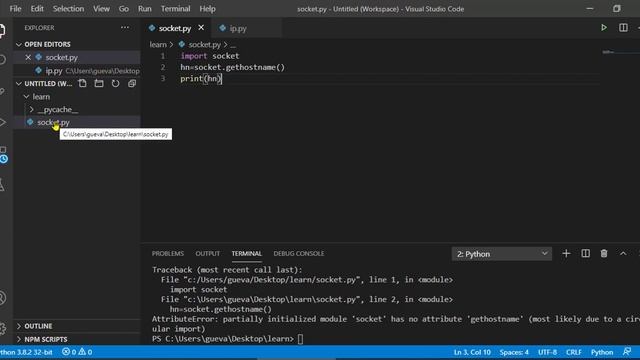Open the Run menu

[144, 9]
